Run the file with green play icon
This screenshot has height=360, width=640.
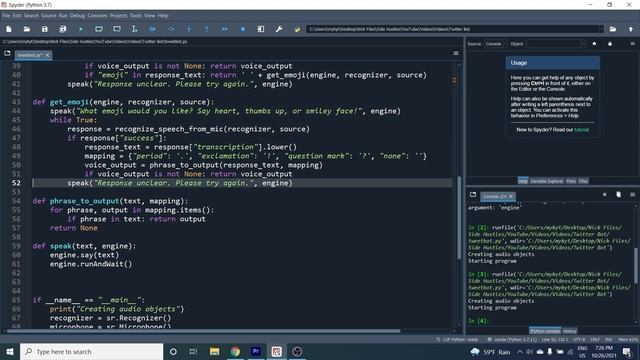pos(81,29)
